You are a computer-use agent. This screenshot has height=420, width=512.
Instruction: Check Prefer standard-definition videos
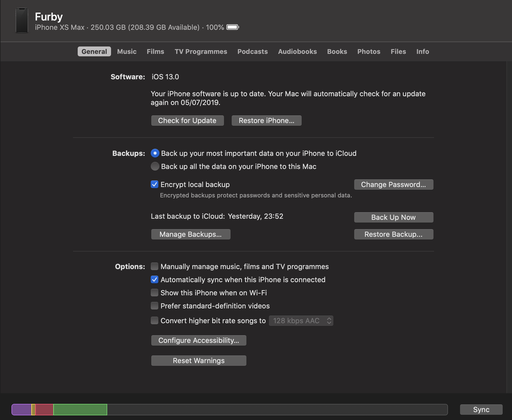(x=155, y=306)
